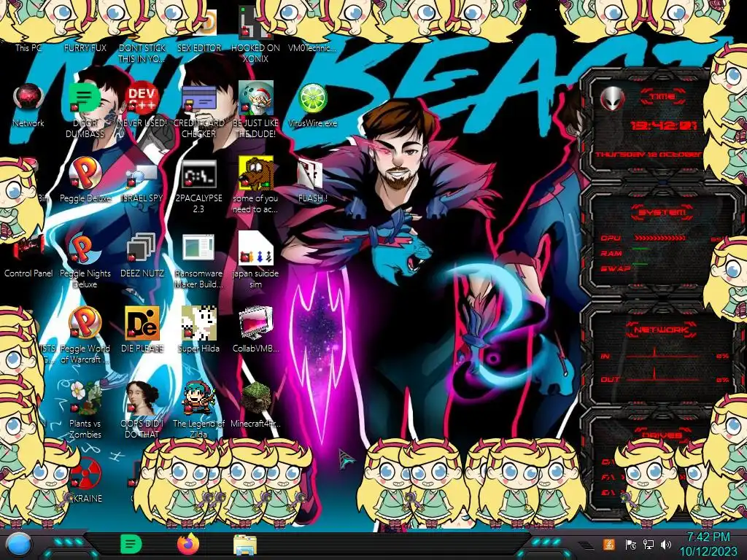This screenshot has width=747, height=560.
Task: Click the orange Java tray icon
Action: click(x=609, y=544)
